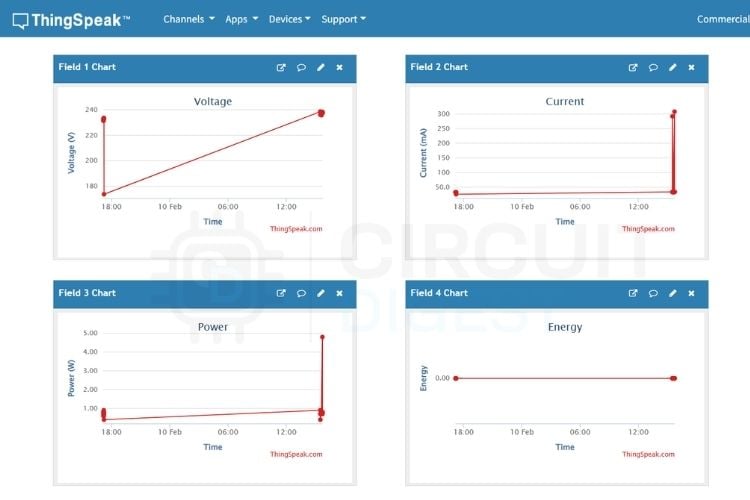Open comments for Field 1 Chart

301,67
